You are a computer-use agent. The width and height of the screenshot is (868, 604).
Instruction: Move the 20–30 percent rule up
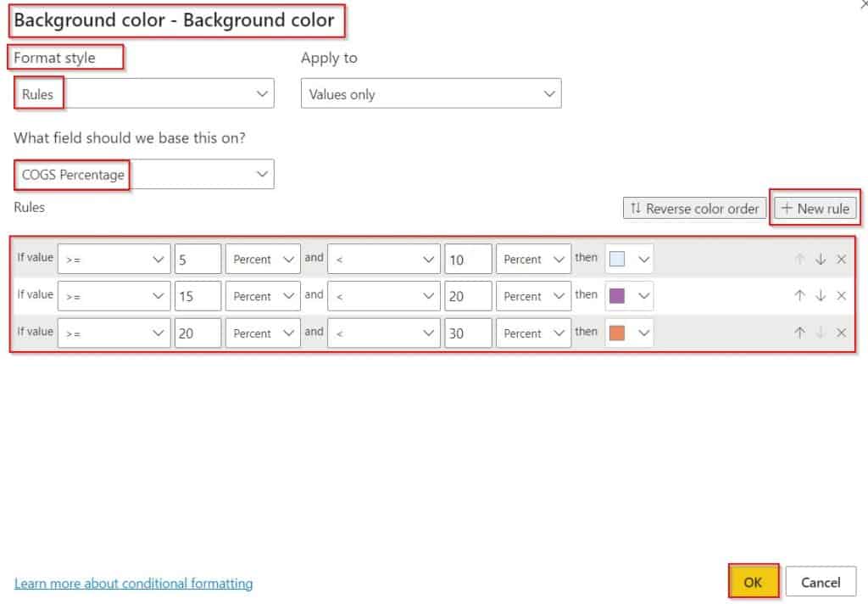(x=799, y=333)
